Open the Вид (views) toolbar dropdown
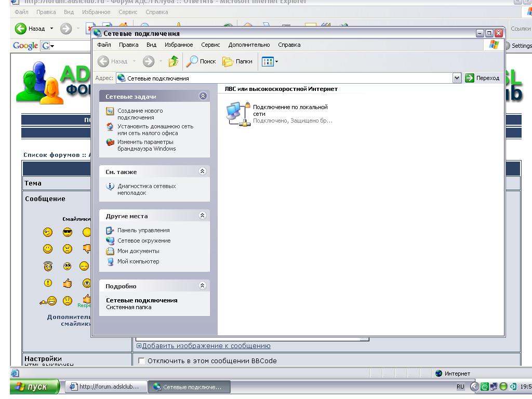 [270, 61]
